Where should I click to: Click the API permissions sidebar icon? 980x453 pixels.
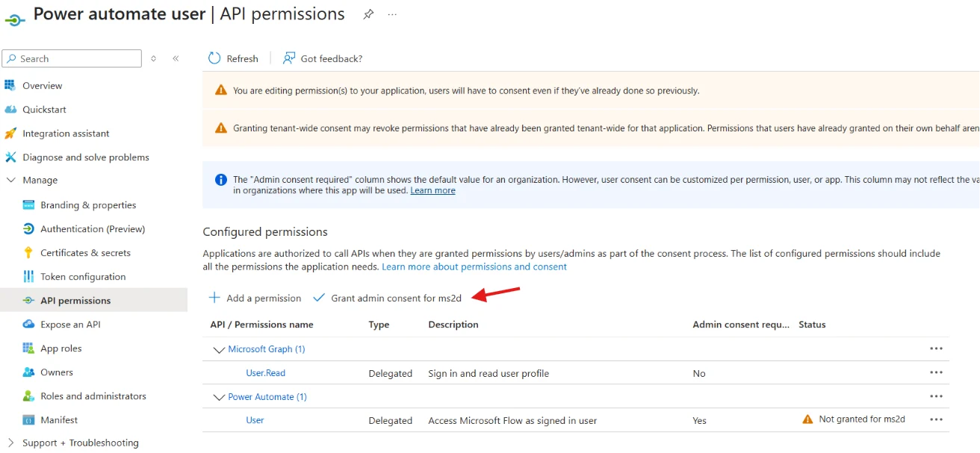coord(28,300)
